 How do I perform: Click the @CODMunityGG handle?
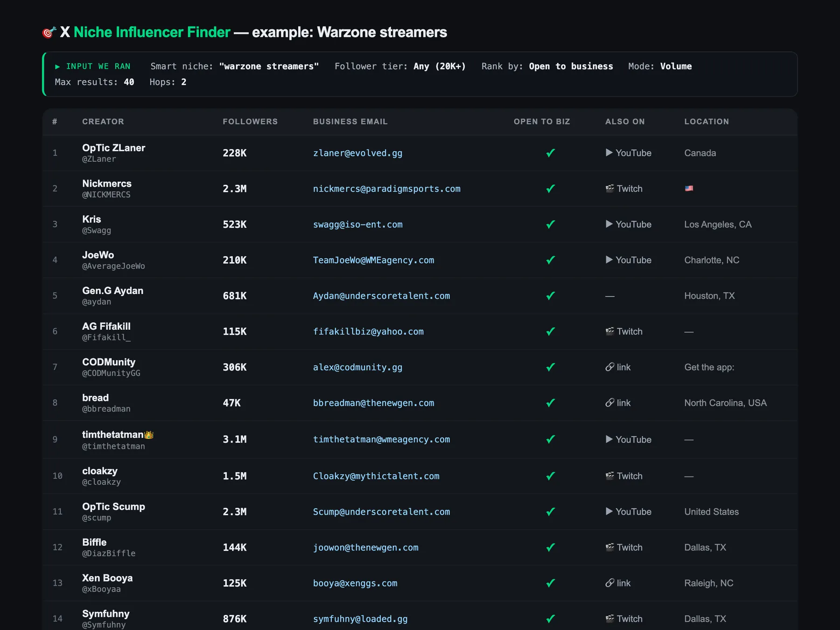[x=111, y=373]
